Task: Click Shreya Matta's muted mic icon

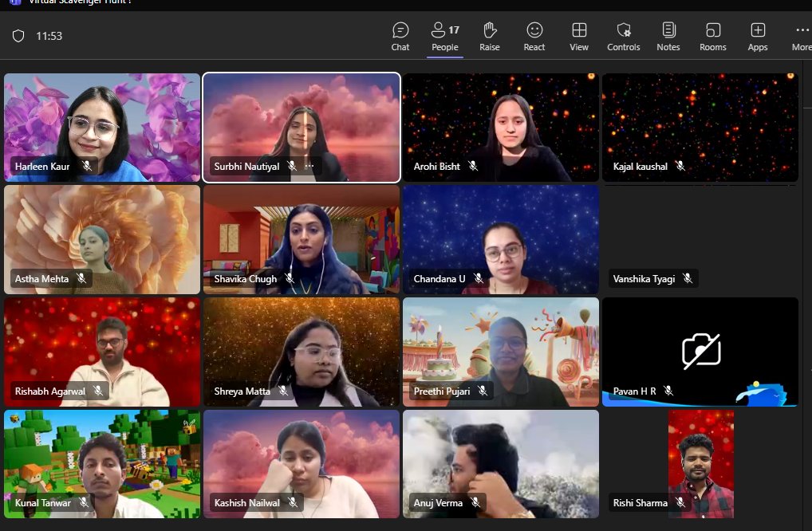Action: [x=283, y=391]
